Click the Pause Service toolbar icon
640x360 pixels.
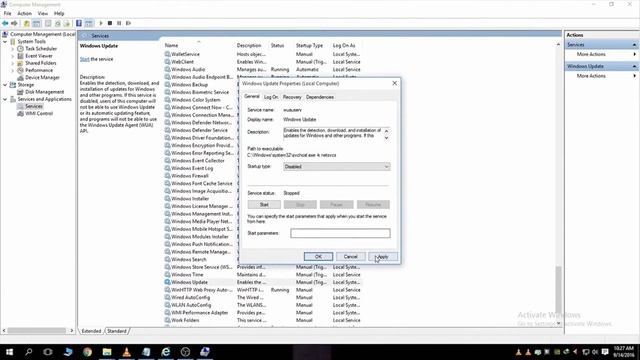[x=119, y=23]
